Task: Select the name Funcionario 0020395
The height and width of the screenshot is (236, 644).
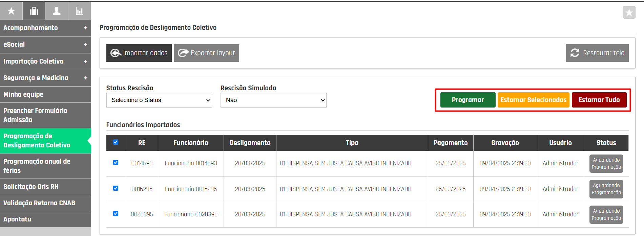Action: coord(191,214)
